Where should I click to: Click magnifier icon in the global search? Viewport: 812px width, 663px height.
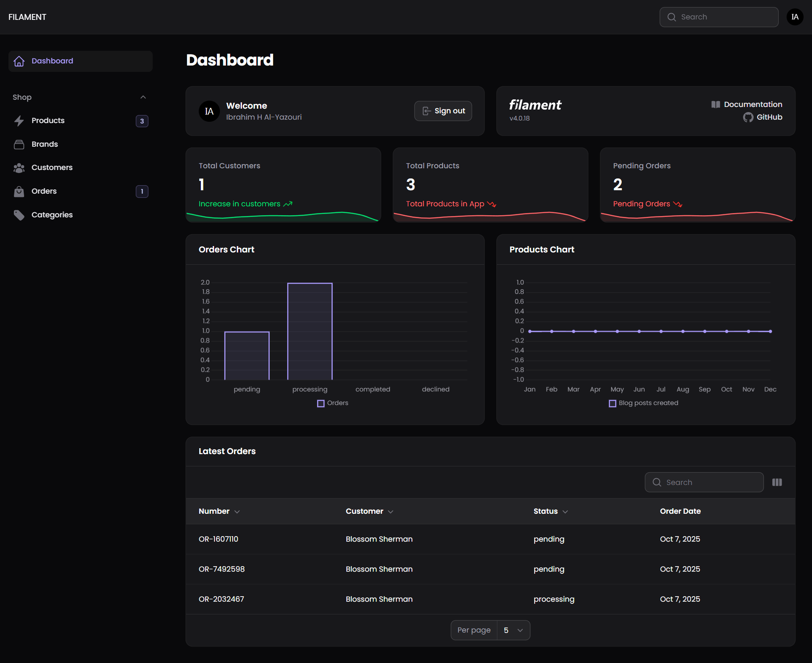672,17
